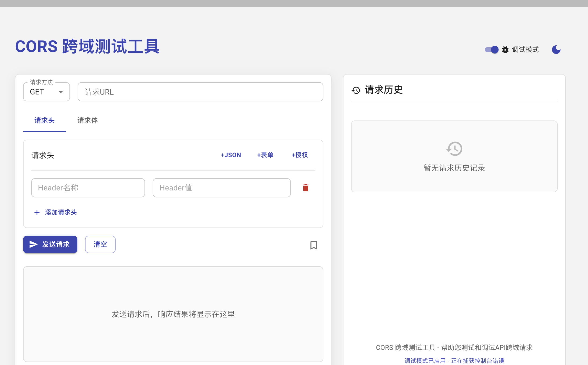Viewport: 588px width, 365px height.
Task: Click the +授权 preset button
Action: pyautogui.click(x=300, y=155)
